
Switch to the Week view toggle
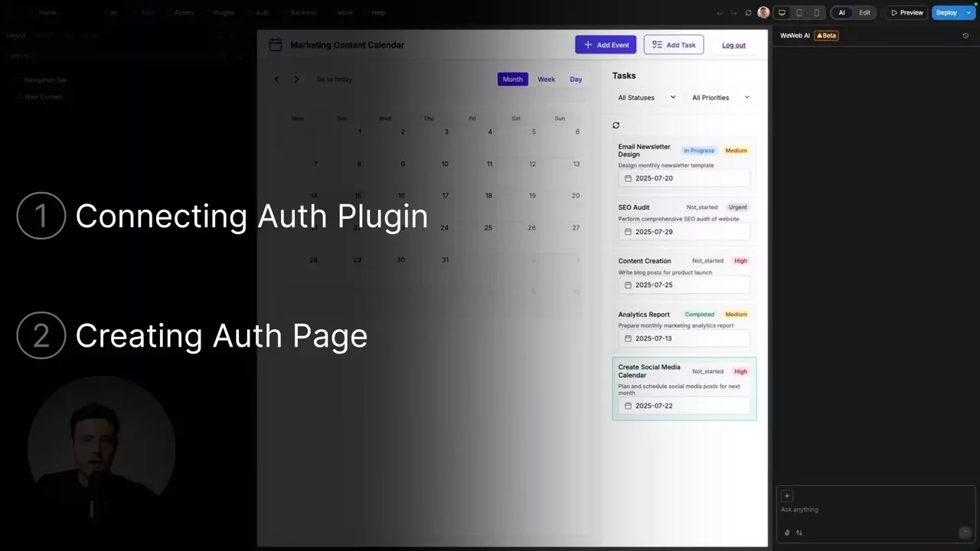click(x=546, y=79)
